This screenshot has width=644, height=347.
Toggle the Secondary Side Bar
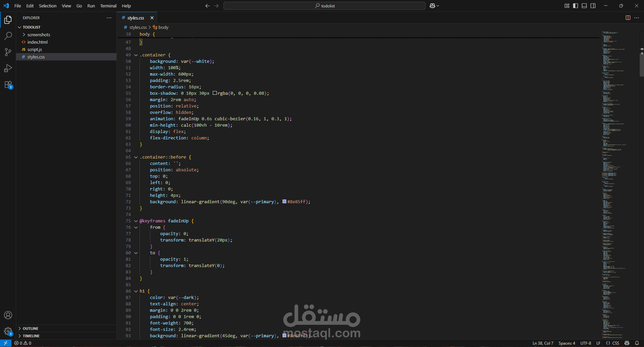click(x=593, y=6)
